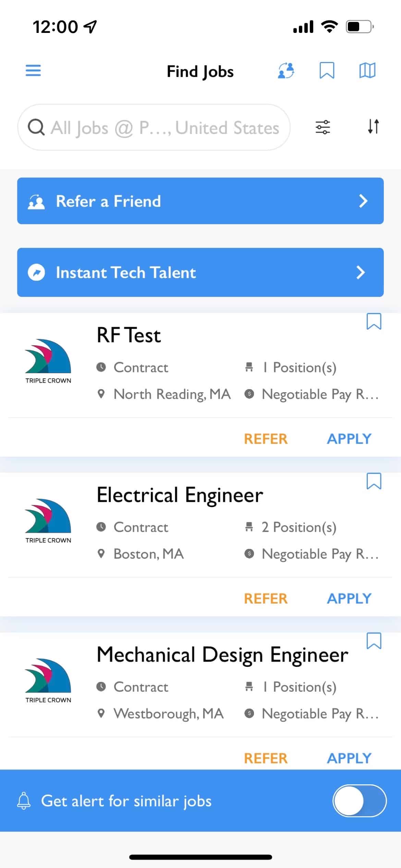
Task: Switch to map view of jobs
Action: click(367, 71)
